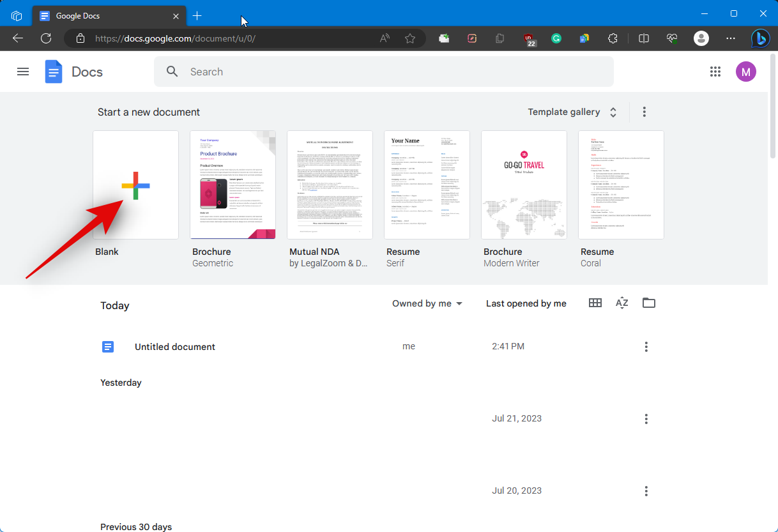
Task: Choose the GO-GO Travel Brochure template
Action: [524, 185]
